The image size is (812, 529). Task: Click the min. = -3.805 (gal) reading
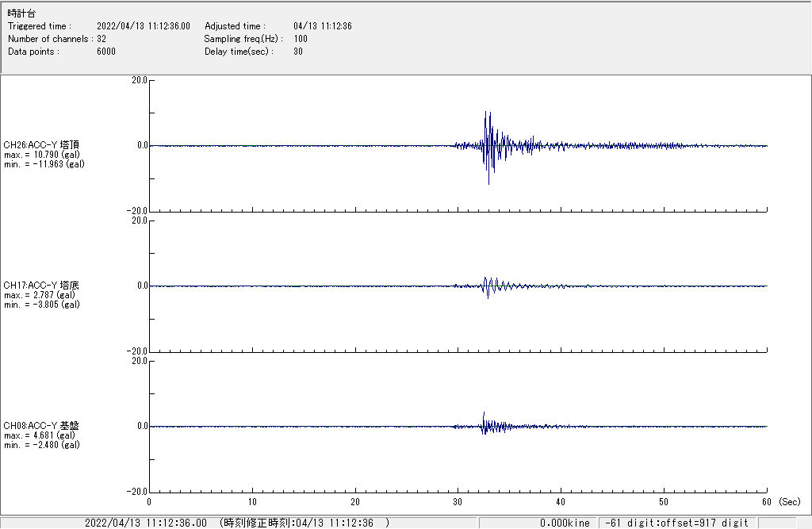pyautogui.click(x=41, y=305)
